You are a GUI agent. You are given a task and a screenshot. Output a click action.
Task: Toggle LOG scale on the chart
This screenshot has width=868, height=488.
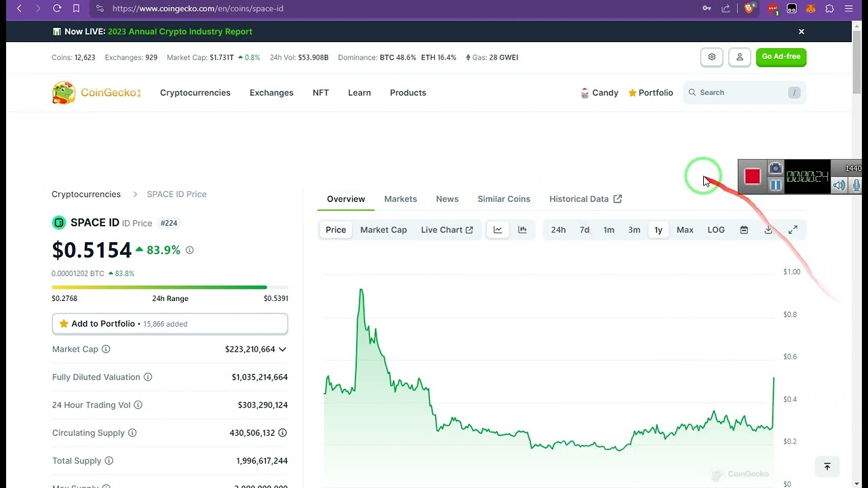coord(716,230)
